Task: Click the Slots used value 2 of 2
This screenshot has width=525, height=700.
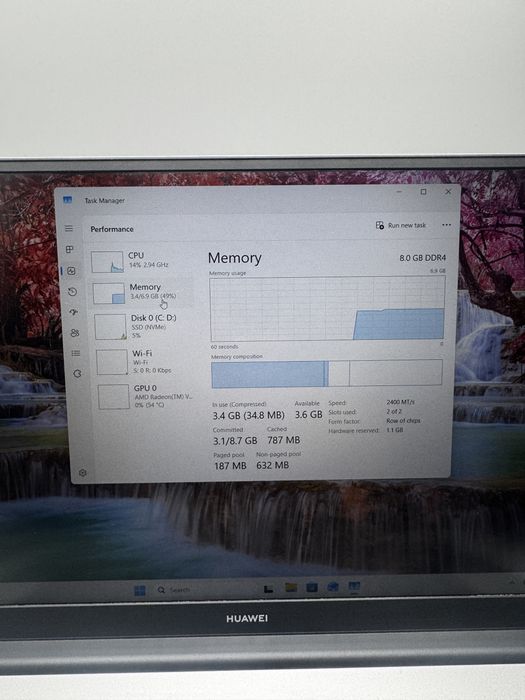Action: tap(394, 411)
